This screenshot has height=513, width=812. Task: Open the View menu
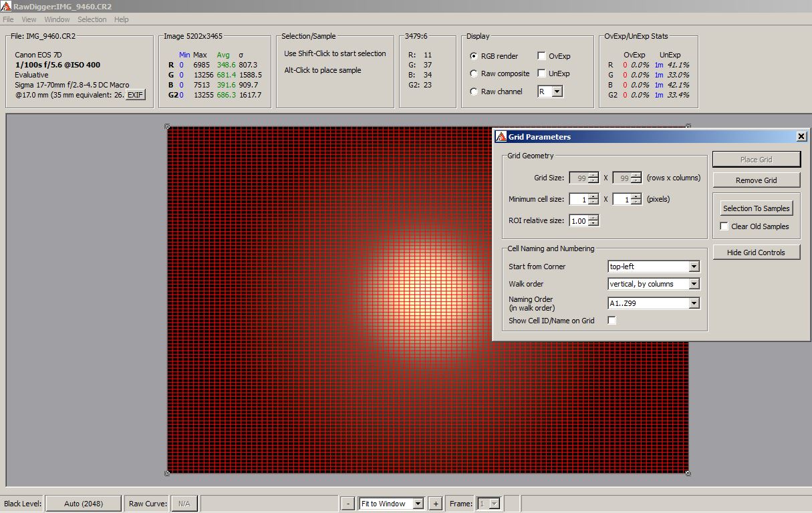pos(29,19)
